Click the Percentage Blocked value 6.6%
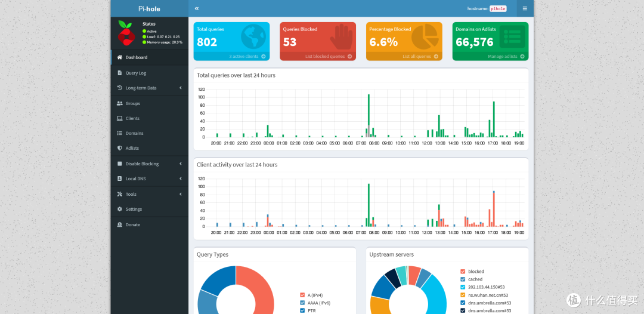 (x=383, y=42)
